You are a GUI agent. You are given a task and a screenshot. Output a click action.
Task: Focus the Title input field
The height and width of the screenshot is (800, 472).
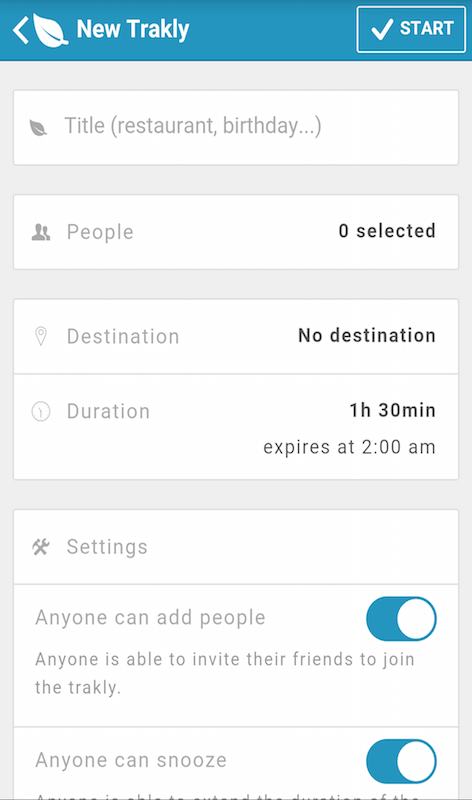tap(236, 128)
